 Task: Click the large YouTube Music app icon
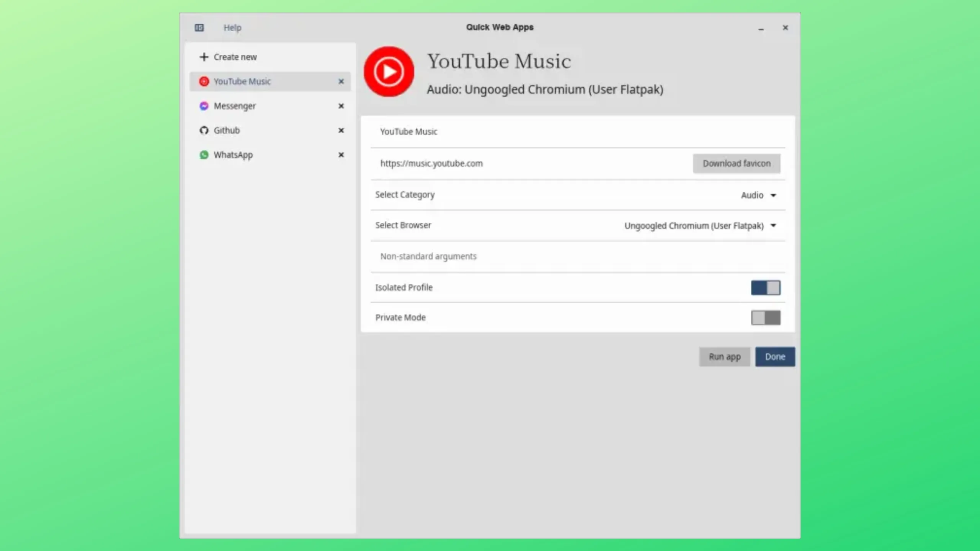click(389, 72)
